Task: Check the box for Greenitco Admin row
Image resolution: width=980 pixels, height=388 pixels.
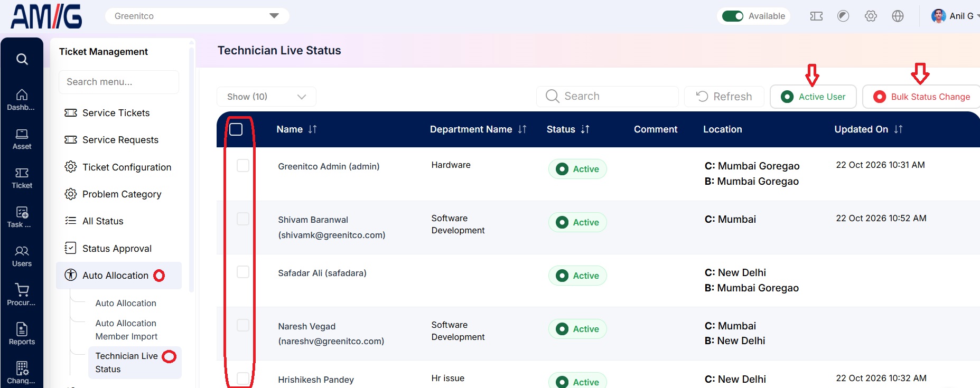Action: coord(243,166)
